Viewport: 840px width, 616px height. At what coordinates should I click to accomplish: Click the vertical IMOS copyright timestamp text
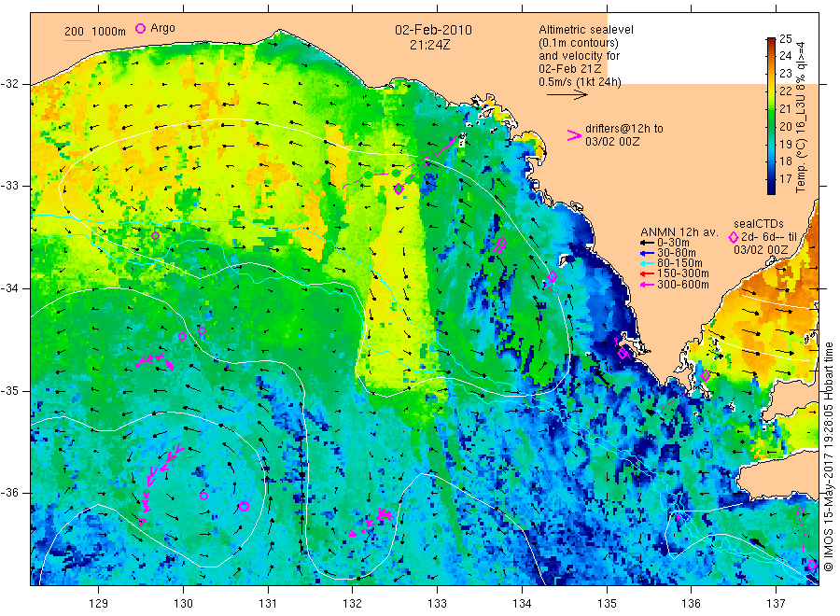[x=829, y=457]
